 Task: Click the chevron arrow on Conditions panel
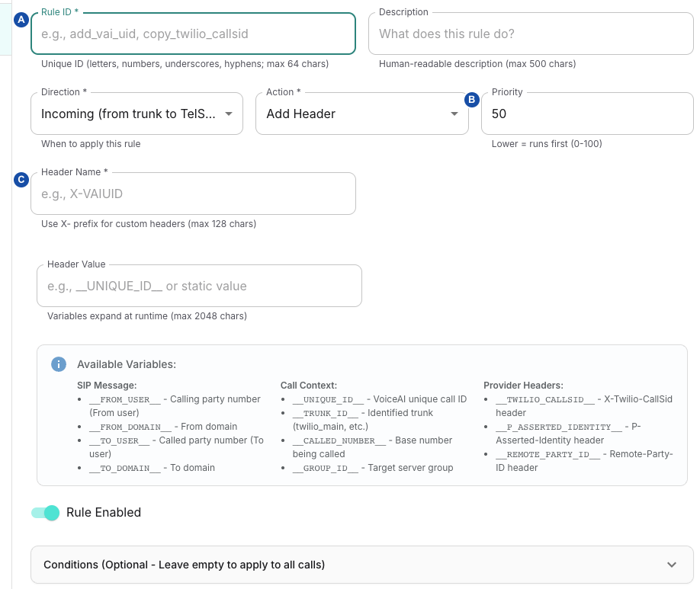pyautogui.click(x=672, y=565)
